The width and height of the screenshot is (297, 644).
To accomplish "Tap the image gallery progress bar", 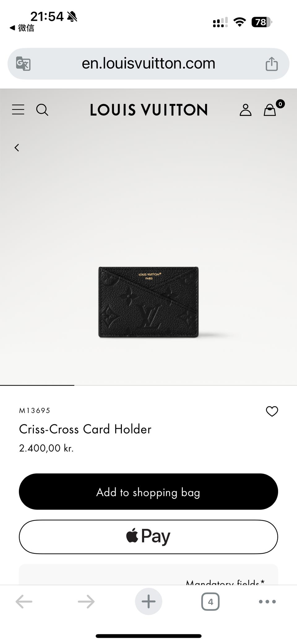I will click(x=148, y=385).
